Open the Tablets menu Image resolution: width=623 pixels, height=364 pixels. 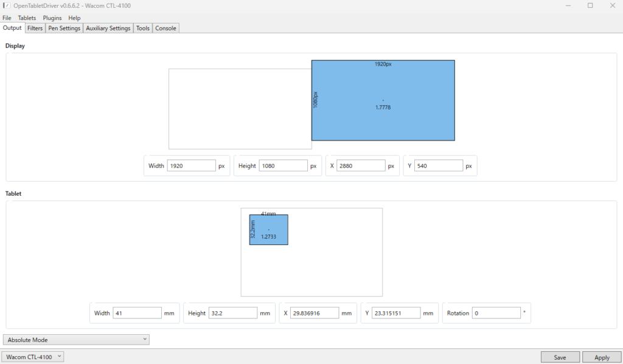27,18
